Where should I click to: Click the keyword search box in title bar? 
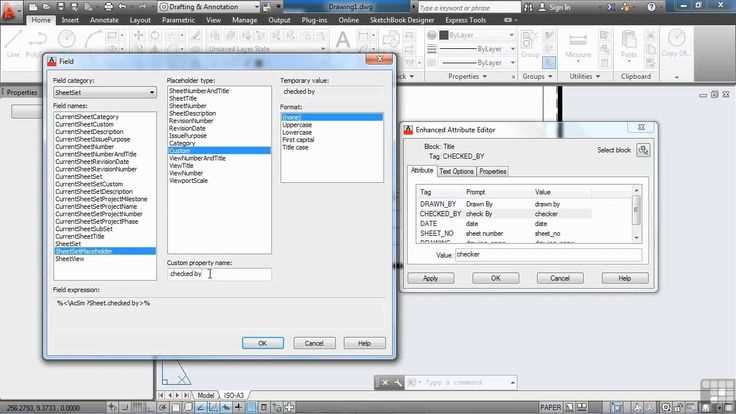point(468,8)
